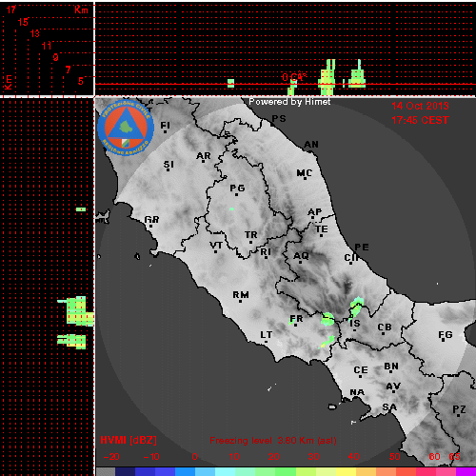Click the Protezione Civile Abruzzo logo
This screenshot has height=476, width=476.
[x=126, y=128]
